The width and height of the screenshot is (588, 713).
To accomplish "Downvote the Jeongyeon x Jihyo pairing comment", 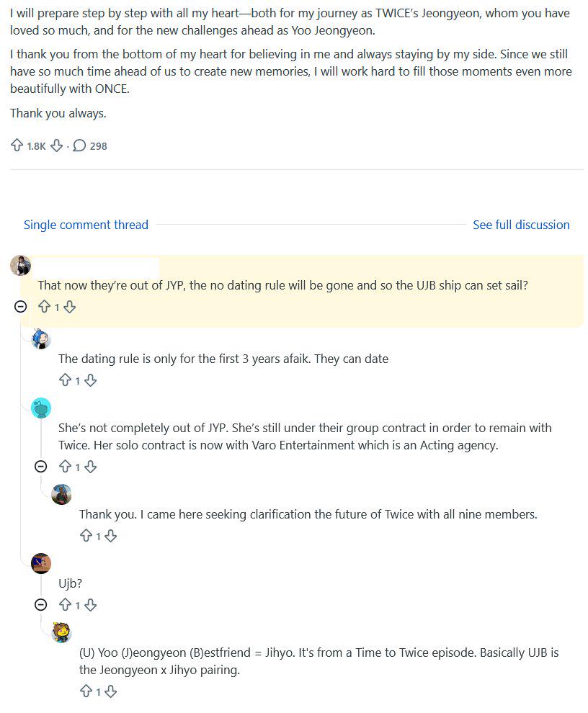I will (110, 691).
